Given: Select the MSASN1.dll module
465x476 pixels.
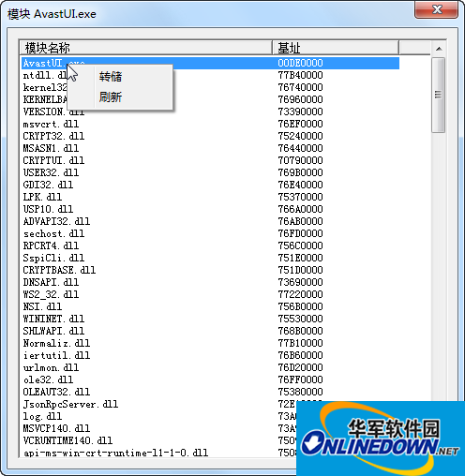Looking at the screenshot, I should [x=51, y=148].
